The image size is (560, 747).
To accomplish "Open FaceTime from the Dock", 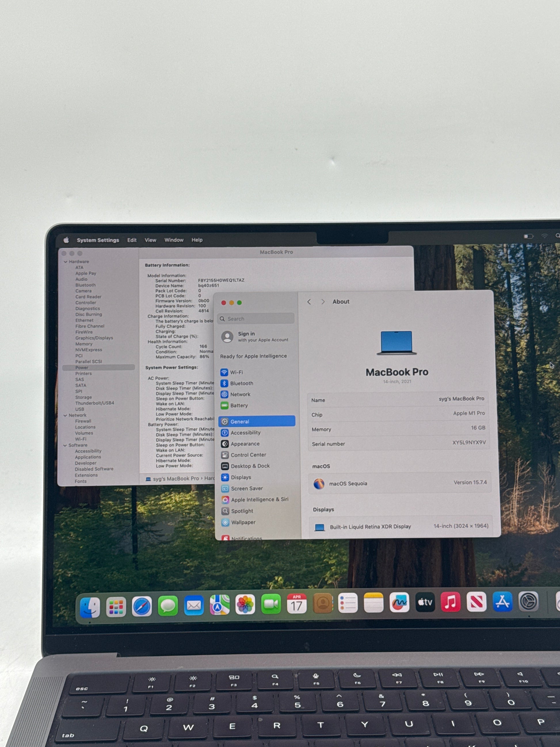I will point(271,604).
